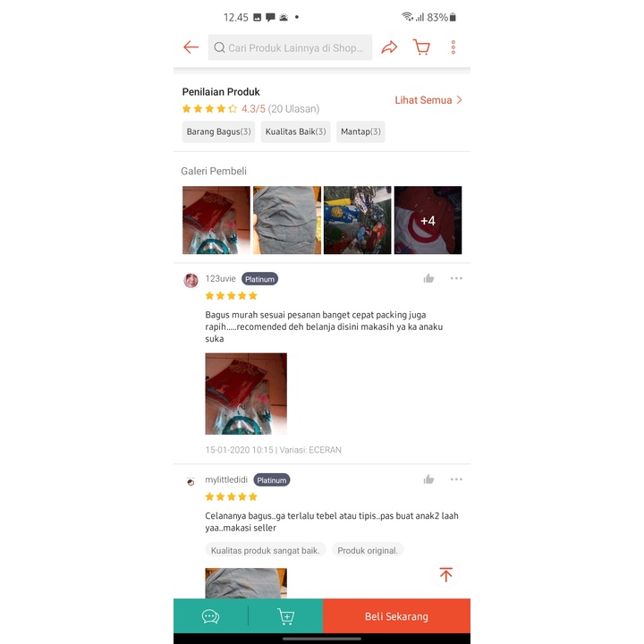
Task: View 123uvie's review photo
Action: 246,394
